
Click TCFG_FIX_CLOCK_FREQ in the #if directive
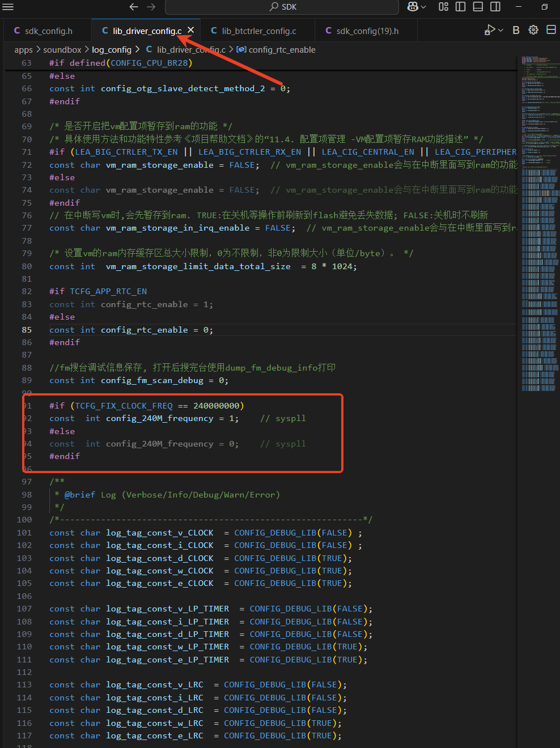tap(124, 406)
